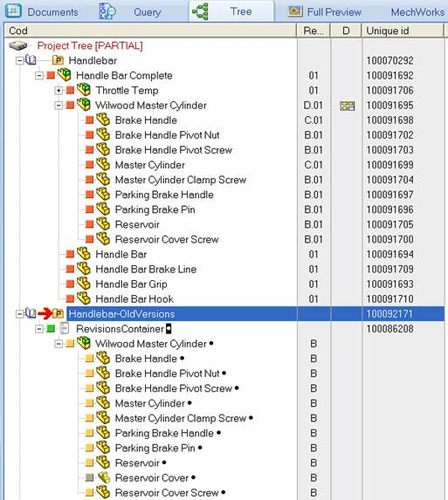
Task: Click the Unique id column header
Action: (403, 31)
